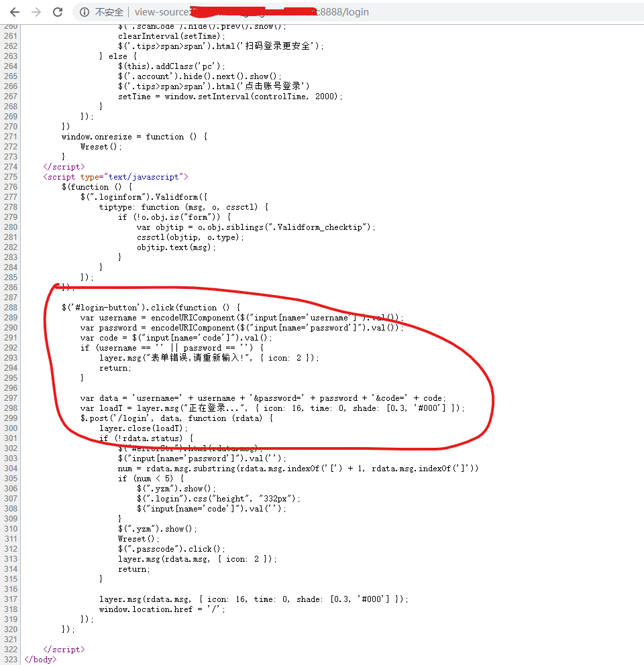
Task: Click the setTime = window.setInterval line
Action: pos(230,97)
